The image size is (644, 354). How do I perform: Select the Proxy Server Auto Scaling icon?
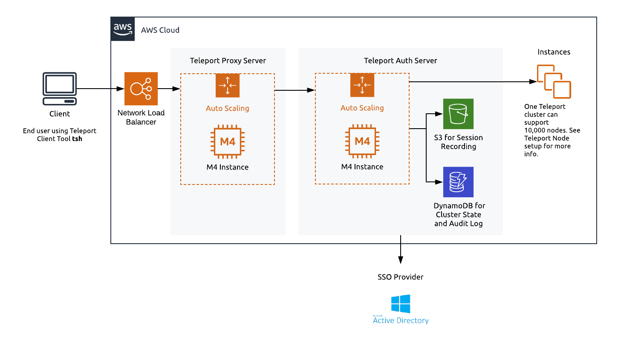coord(228,86)
